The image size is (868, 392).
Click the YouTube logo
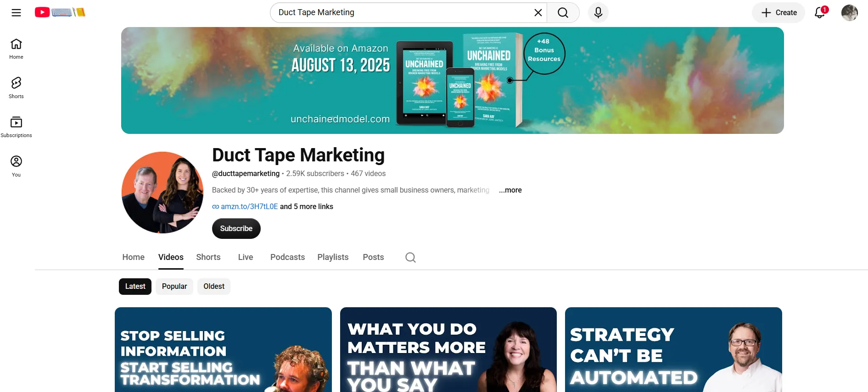60,12
